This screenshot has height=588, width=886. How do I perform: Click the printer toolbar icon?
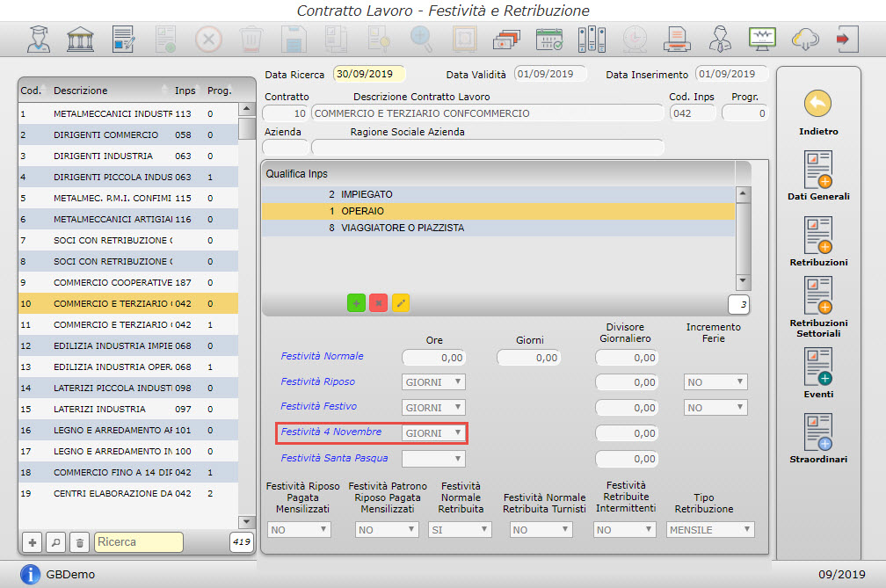tap(677, 40)
